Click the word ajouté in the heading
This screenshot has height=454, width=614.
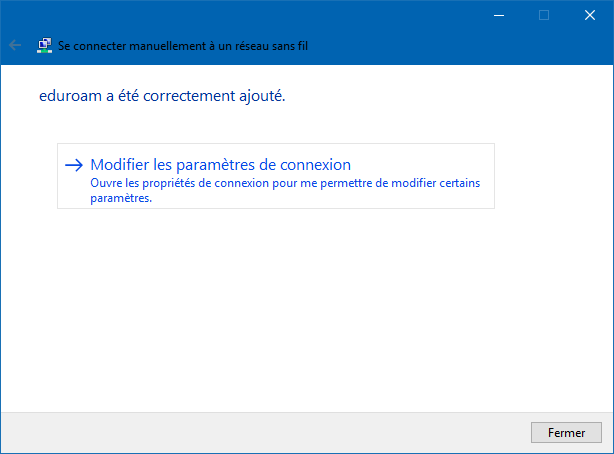coord(262,97)
